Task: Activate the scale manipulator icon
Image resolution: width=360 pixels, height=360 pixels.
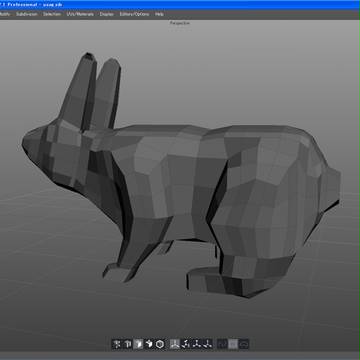Action: pyautogui.click(x=208, y=344)
